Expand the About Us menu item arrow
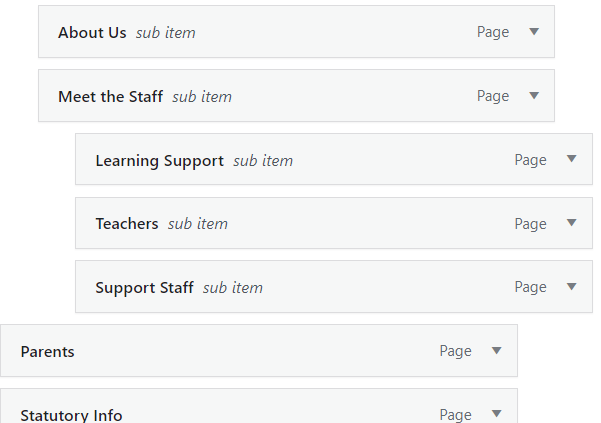 tap(534, 32)
